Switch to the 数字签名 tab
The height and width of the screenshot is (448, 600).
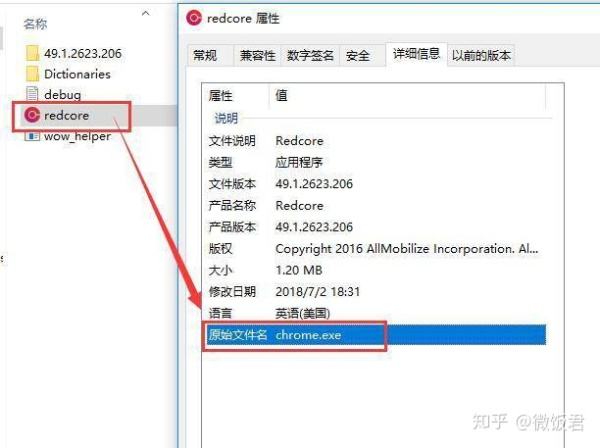click(x=310, y=55)
